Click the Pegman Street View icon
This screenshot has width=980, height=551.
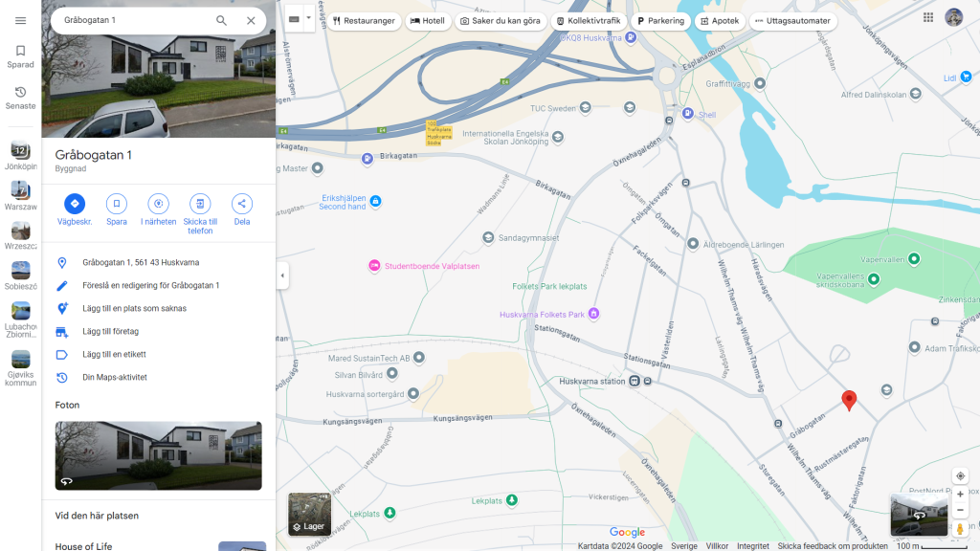[x=960, y=530]
